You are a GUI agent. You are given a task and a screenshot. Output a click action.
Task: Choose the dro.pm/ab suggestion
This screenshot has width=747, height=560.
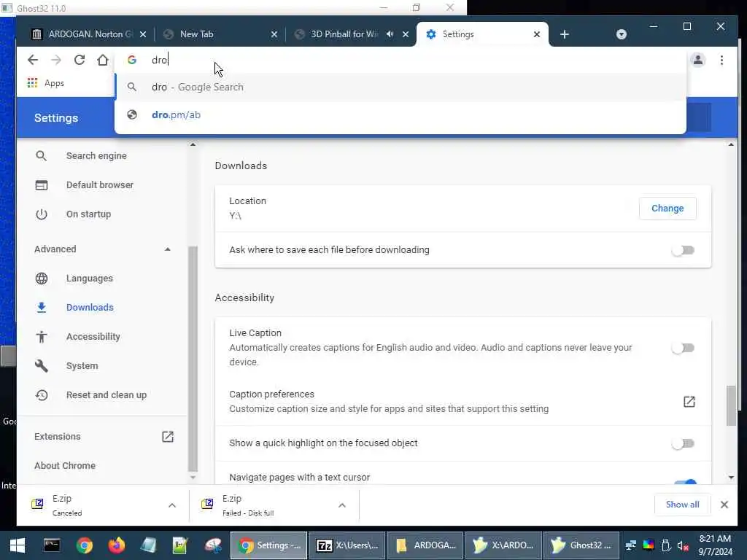point(400,114)
